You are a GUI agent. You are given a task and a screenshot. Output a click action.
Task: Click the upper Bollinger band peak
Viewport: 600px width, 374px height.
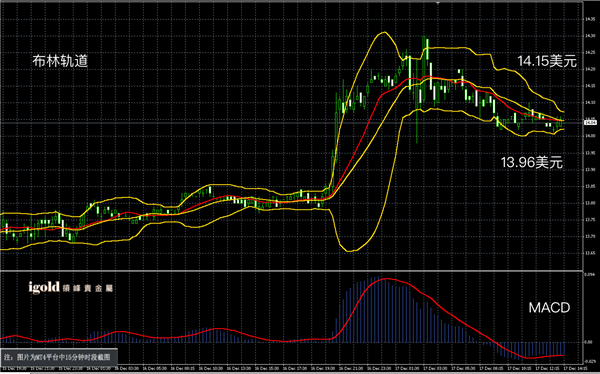click(x=383, y=33)
